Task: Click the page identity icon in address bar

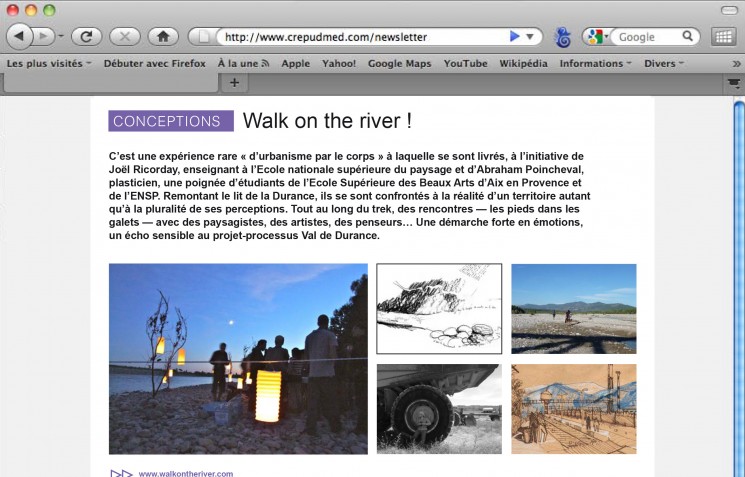Action: [x=203, y=37]
